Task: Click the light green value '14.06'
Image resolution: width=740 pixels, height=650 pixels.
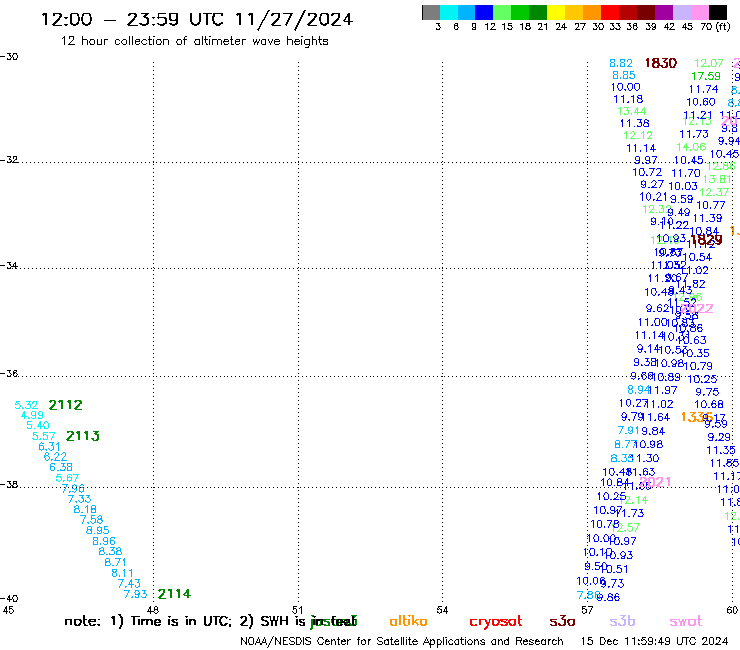Action: point(691,147)
